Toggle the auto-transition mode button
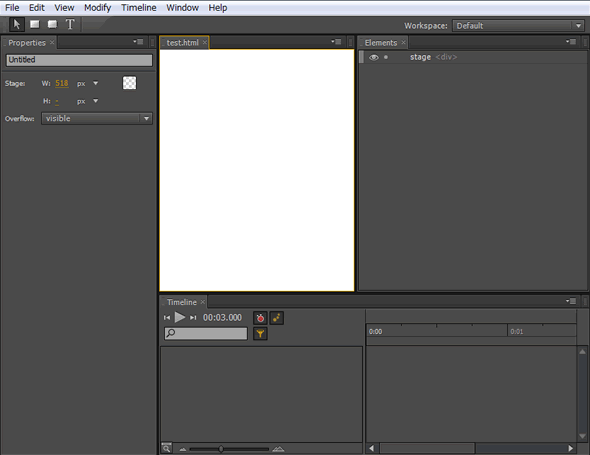The image size is (590, 455). (x=277, y=318)
